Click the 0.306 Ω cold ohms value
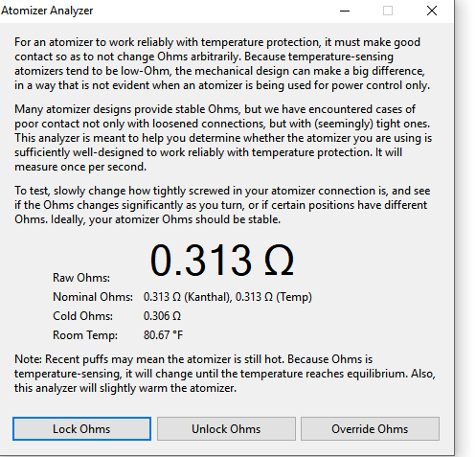476x457 pixels. 162,316
